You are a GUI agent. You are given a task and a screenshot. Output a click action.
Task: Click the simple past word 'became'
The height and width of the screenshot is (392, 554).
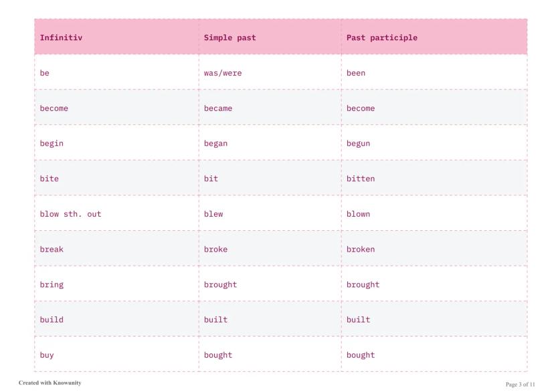(218, 108)
